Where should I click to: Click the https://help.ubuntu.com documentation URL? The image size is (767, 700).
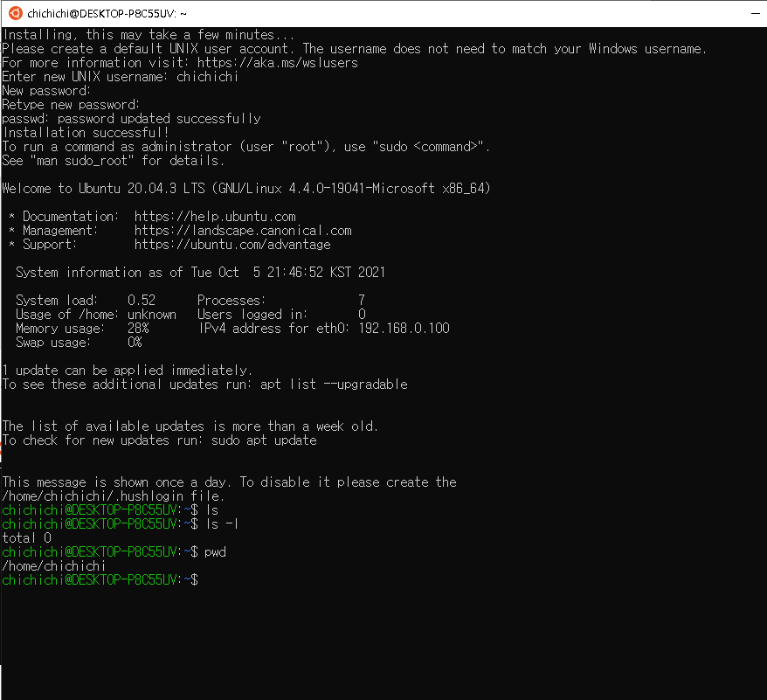click(x=215, y=217)
